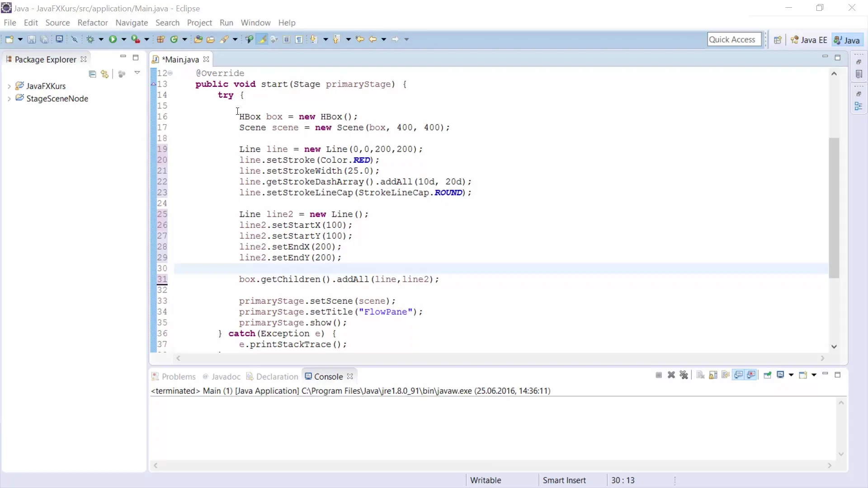Collapse All in Package Explorer
Screen dimensions: 868x488
click(x=92, y=74)
